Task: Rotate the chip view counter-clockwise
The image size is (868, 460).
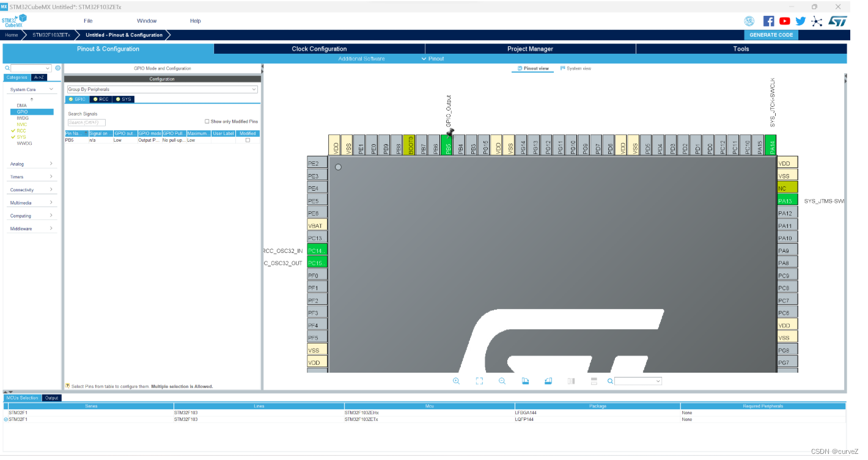Action: (x=548, y=381)
